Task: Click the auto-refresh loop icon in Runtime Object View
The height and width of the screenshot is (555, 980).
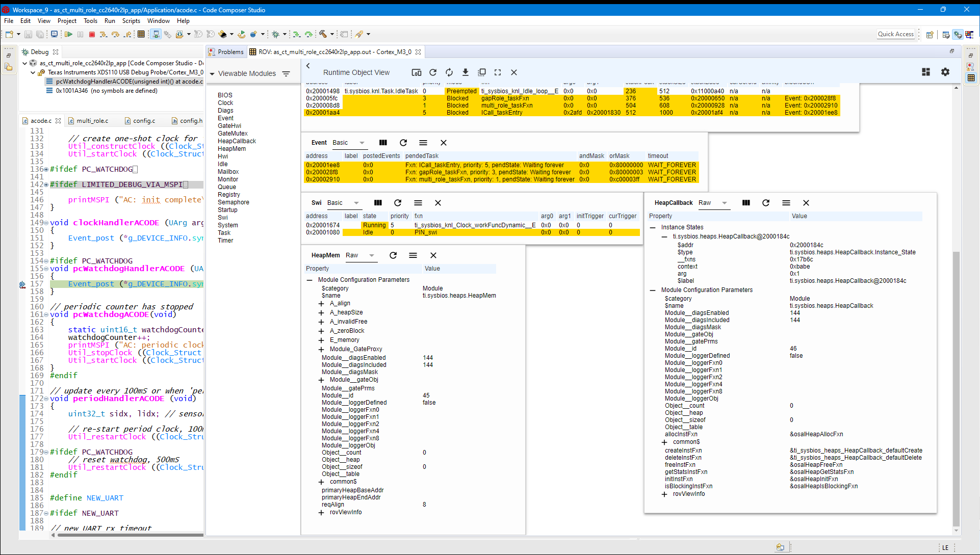Action: (449, 72)
